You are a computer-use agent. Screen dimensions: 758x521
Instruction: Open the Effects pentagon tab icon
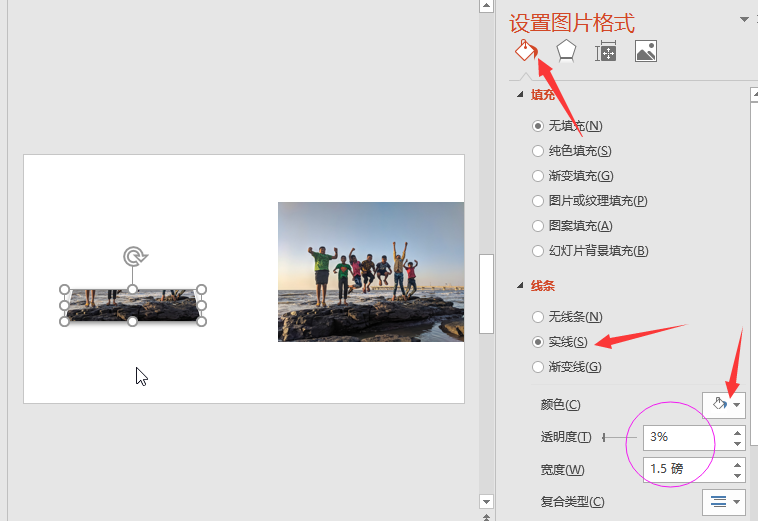566,51
